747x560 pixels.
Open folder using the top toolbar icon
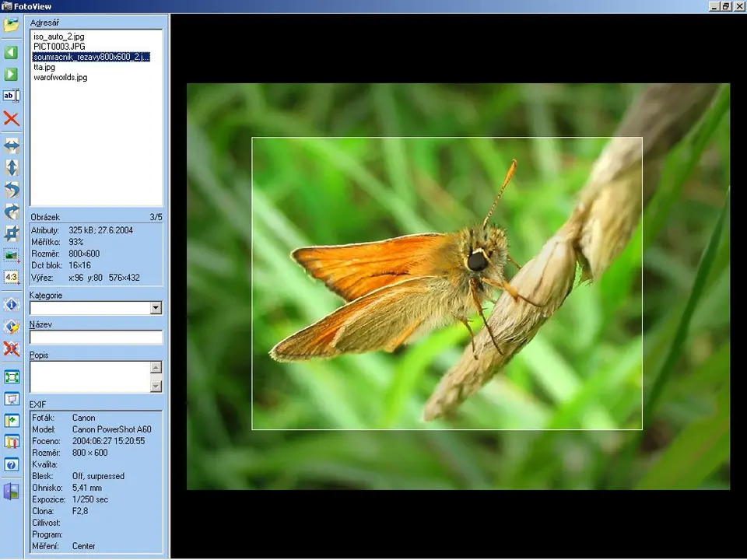coord(11,25)
